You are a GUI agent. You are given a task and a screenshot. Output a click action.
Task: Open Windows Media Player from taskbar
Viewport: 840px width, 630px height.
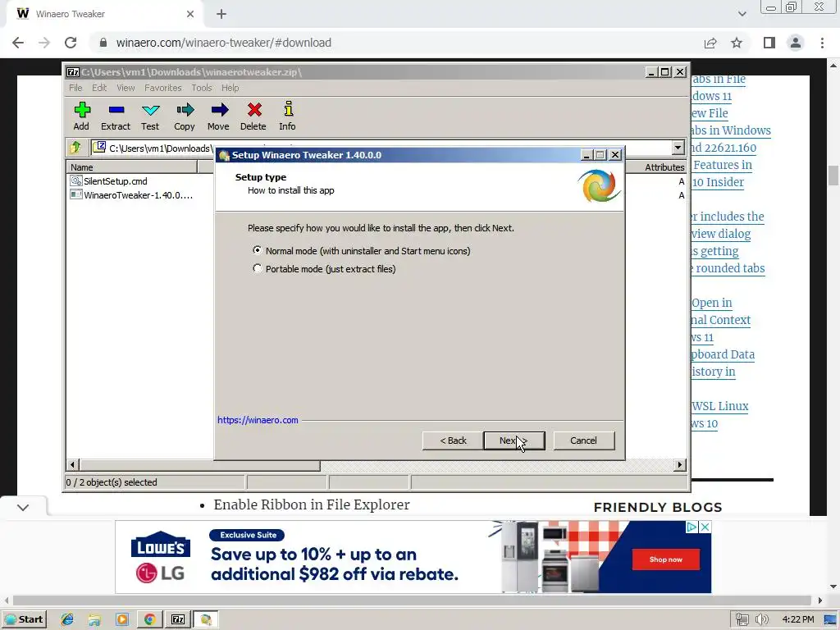click(x=121, y=619)
